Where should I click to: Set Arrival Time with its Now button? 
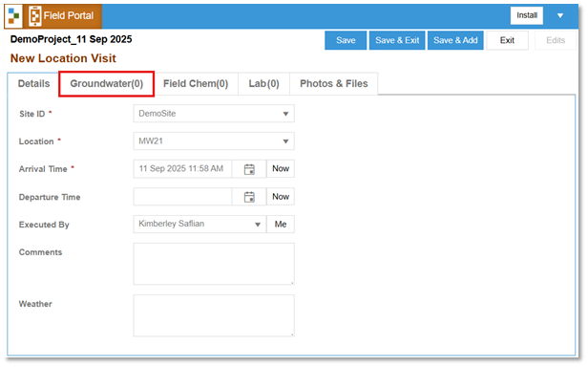pos(281,169)
